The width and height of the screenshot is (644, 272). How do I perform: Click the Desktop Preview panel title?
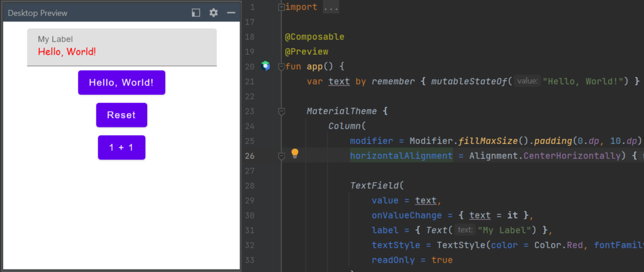click(37, 13)
